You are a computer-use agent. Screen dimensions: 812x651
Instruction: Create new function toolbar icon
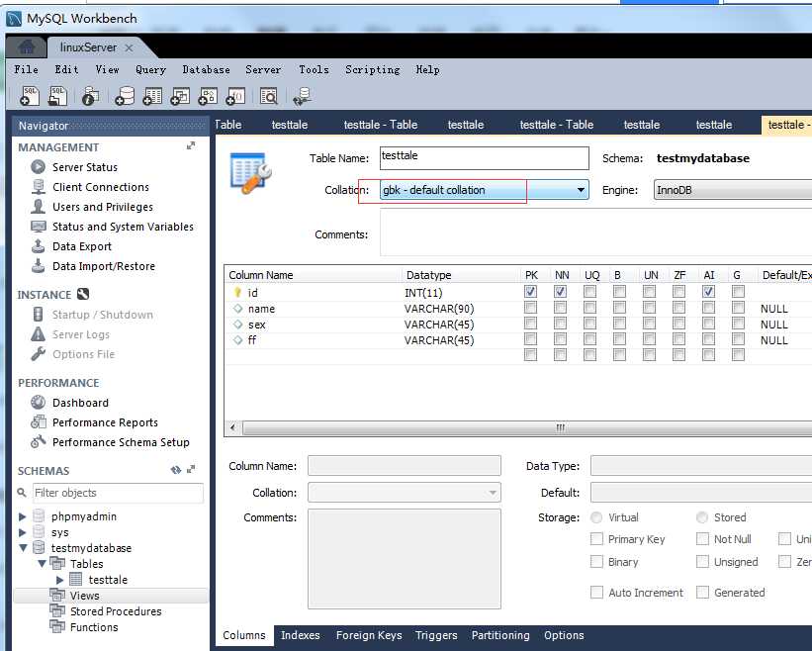point(235,96)
